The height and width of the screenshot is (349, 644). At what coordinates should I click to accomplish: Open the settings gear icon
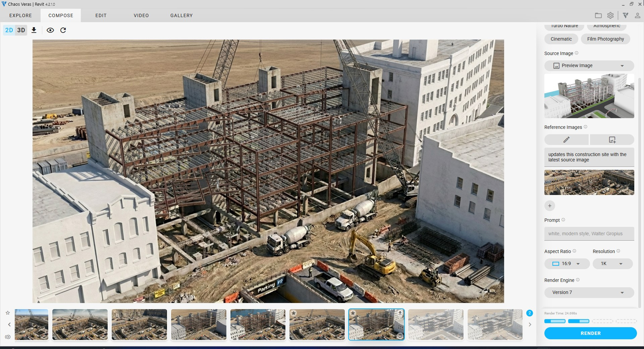tap(610, 15)
